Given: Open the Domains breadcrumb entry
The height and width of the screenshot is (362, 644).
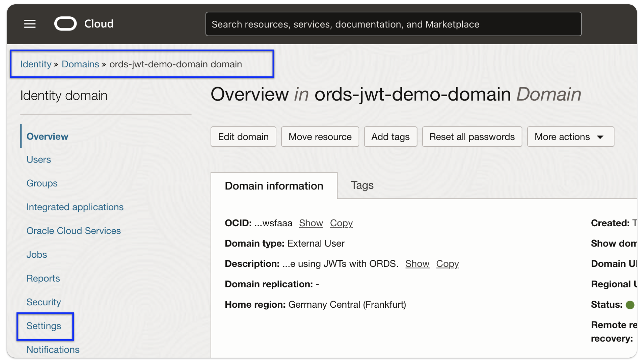Looking at the screenshot, I should (80, 64).
